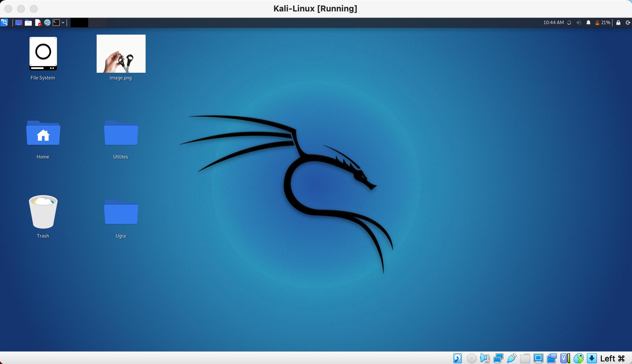
Task: Click the VirtualBox mouse integration icon
Action: pos(578,358)
